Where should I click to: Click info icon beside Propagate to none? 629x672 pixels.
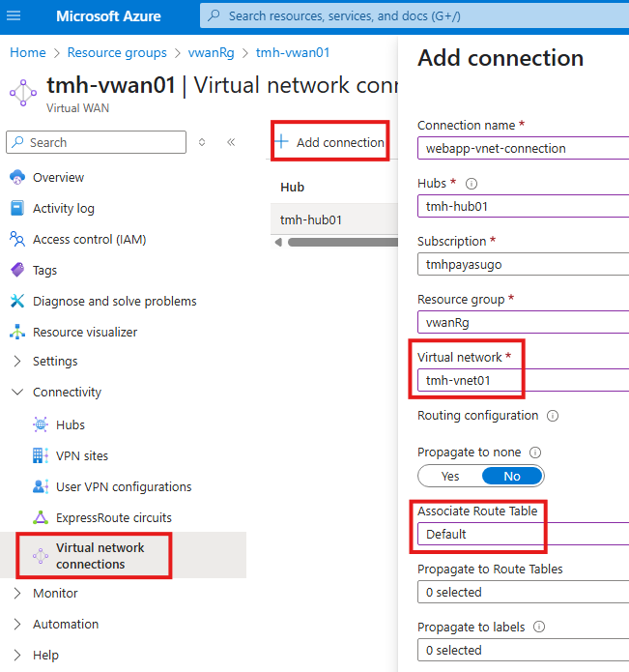click(x=535, y=453)
